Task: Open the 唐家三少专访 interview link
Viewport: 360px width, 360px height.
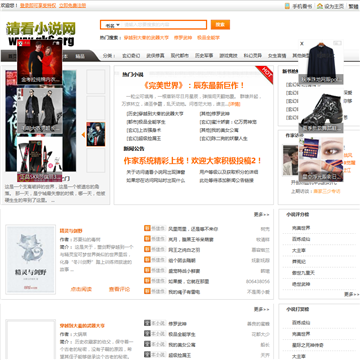Action: [x=326, y=191]
